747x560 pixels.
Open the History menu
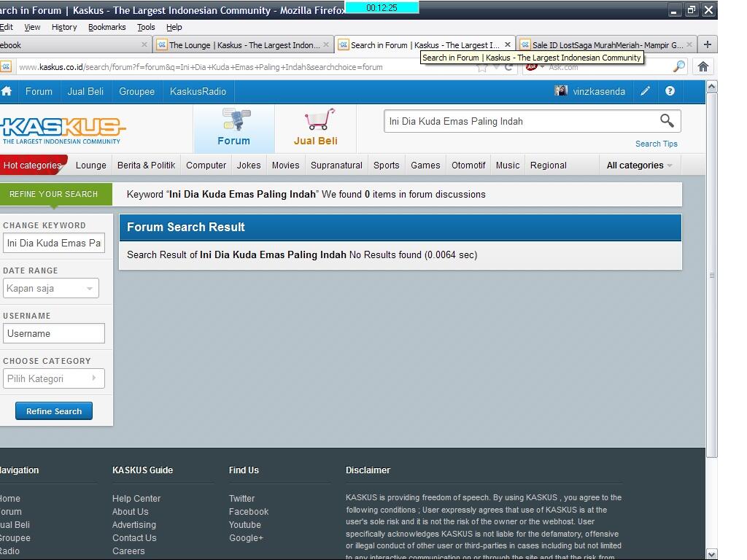(x=64, y=27)
